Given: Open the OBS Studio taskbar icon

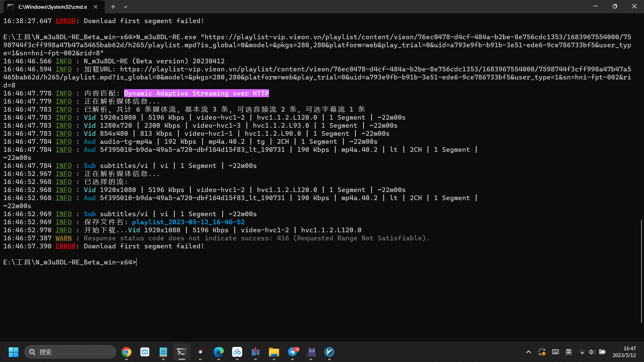Looking at the screenshot, I should click(200, 352).
